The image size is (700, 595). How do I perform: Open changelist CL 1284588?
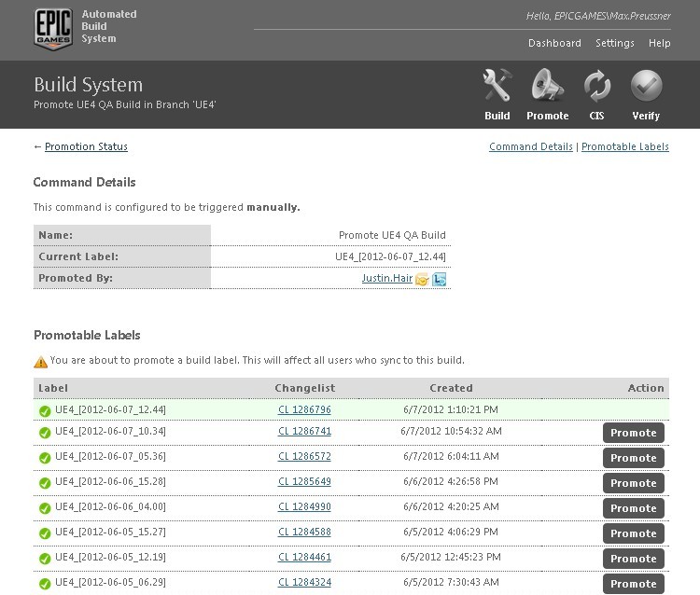[x=304, y=532]
